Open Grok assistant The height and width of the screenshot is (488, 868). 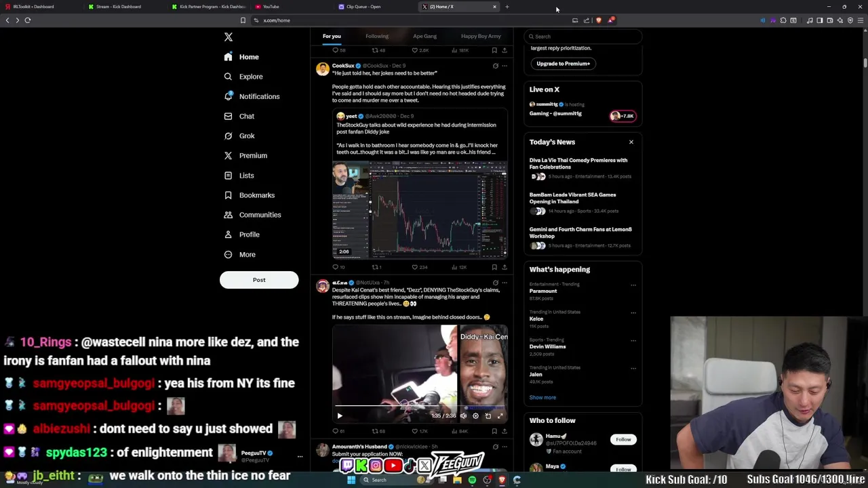click(x=239, y=136)
